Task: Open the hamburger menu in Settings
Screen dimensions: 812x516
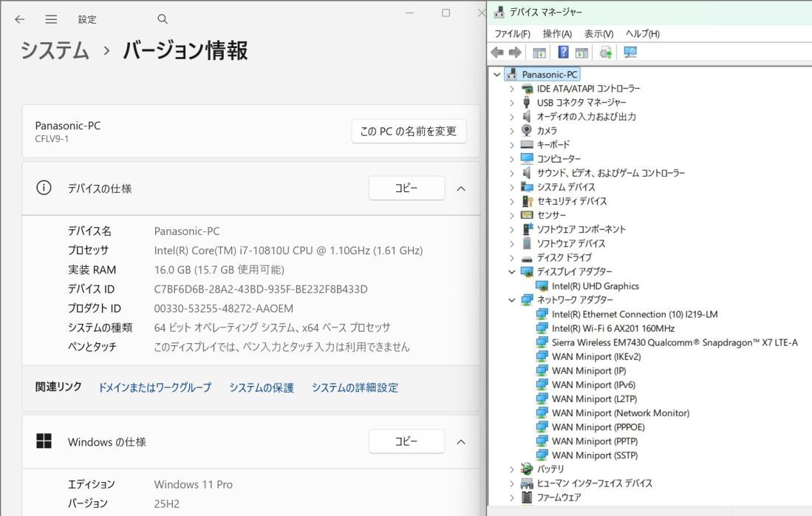Action: [x=51, y=19]
